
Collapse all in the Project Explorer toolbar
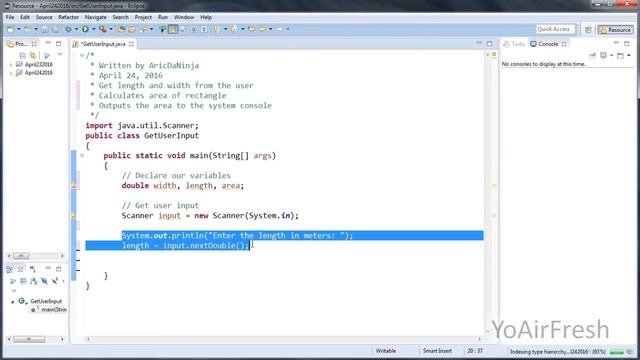[22, 55]
